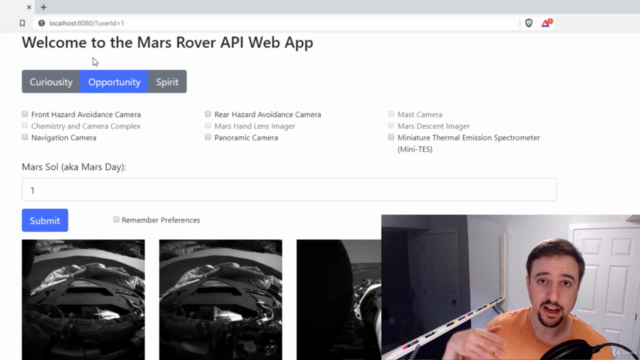Screen dimensions: 640x360
Task: Click the Mars Sol input field
Action: click(x=289, y=190)
